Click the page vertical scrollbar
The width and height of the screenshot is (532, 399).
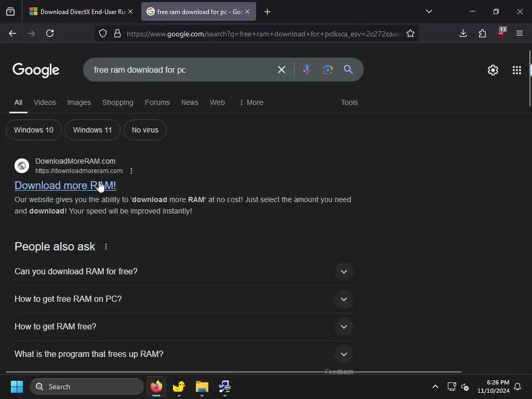pos(530,79)
